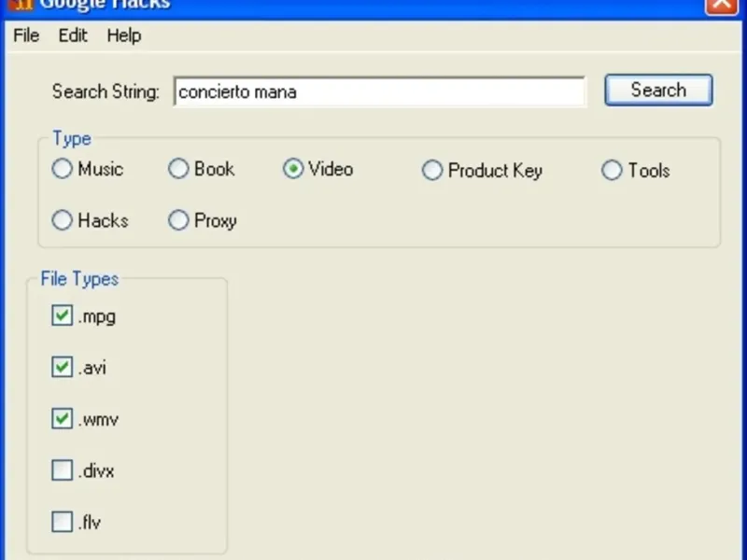Select the Music type radio button
The image size is (747, 560).
(62, 169)
